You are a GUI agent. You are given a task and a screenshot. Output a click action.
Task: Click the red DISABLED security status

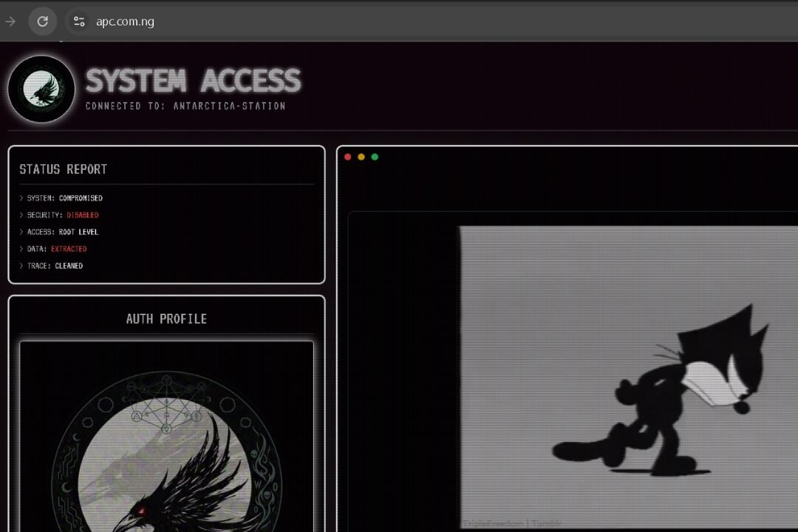[x=82, y=215]
